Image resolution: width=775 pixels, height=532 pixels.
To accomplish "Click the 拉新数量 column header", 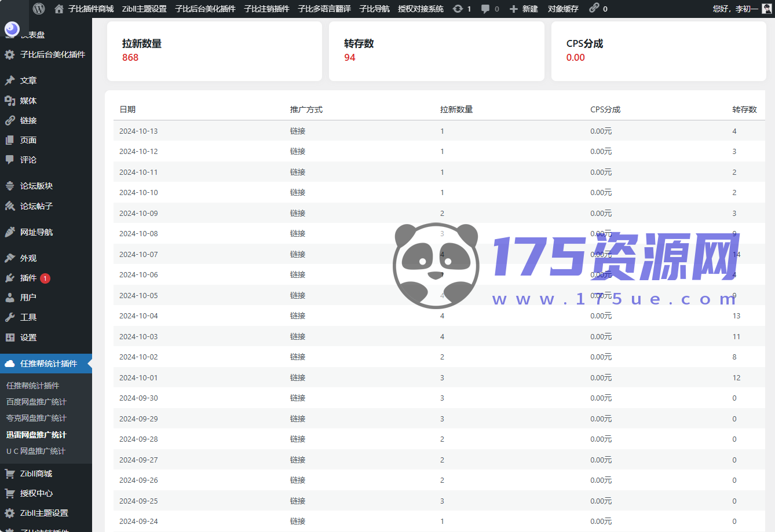I will click(x=456, y=109).
